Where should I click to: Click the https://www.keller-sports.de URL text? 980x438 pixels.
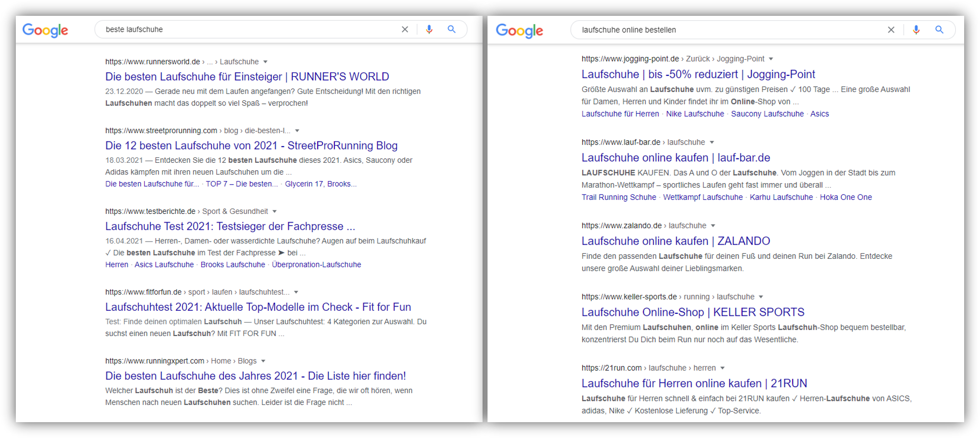(629, 297)
